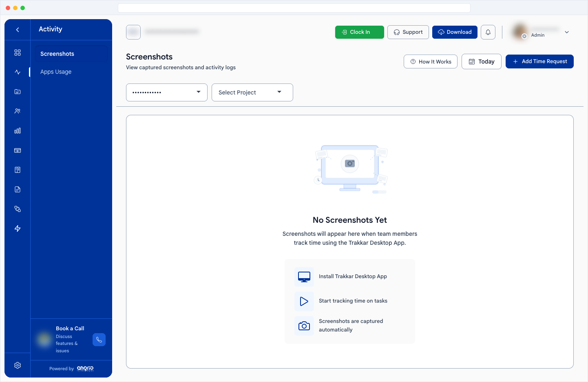The height and width of the screenshot is (382, 588).
Task: Expand the member selection dropdown
Action: [166, 92]
